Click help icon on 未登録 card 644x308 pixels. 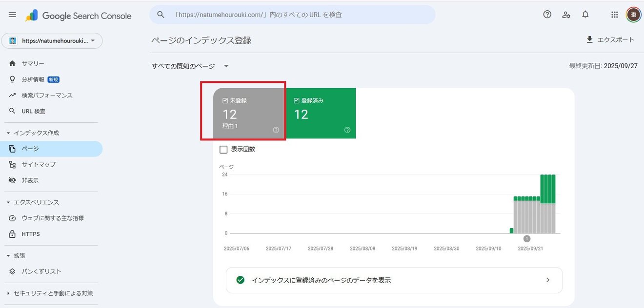pyautogui.click(x=276, y=130)
